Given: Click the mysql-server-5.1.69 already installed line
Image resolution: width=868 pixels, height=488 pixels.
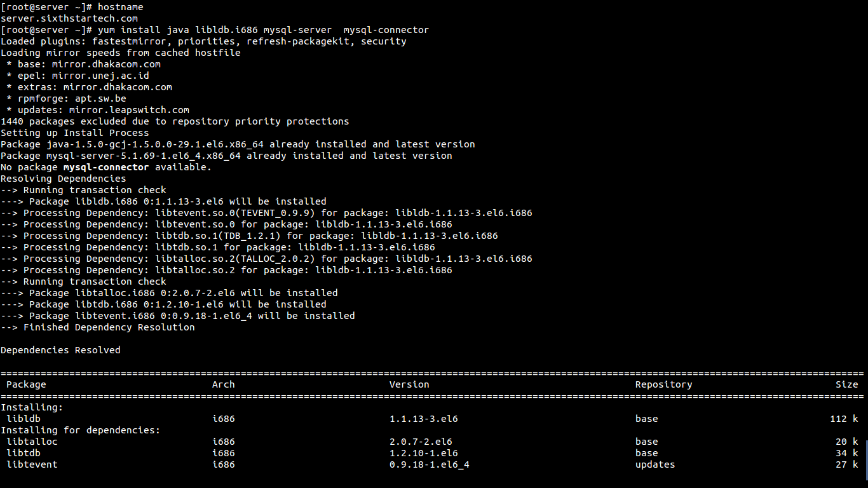Looking at the screenshot, I should click(226, 156).
